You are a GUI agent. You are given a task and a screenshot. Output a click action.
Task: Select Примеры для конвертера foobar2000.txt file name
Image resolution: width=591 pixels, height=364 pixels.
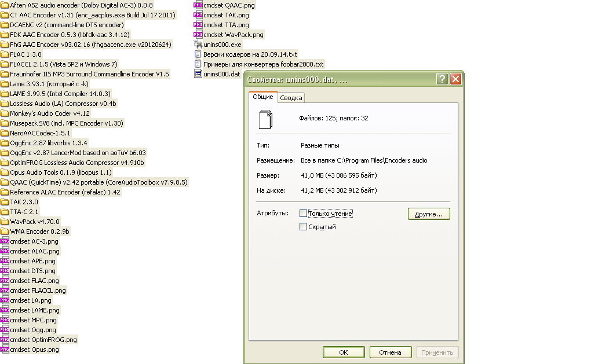[x=264, y=64]
